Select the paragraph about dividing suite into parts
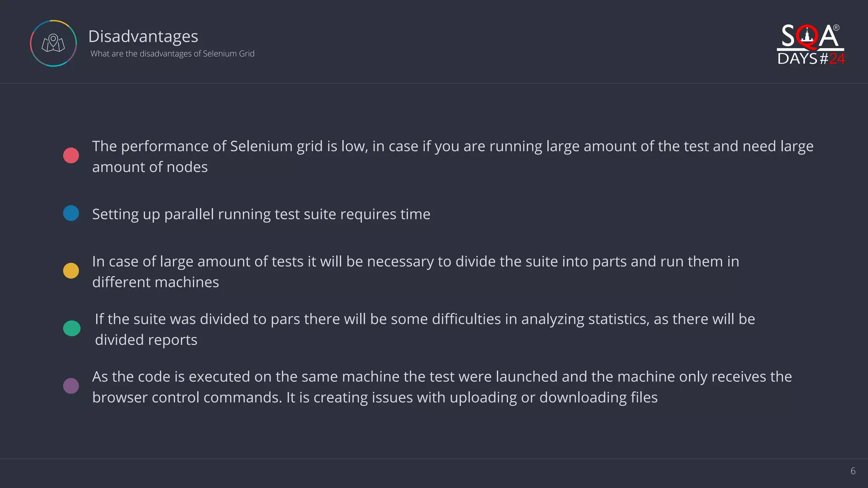868x488 pixels. (415, 272)
